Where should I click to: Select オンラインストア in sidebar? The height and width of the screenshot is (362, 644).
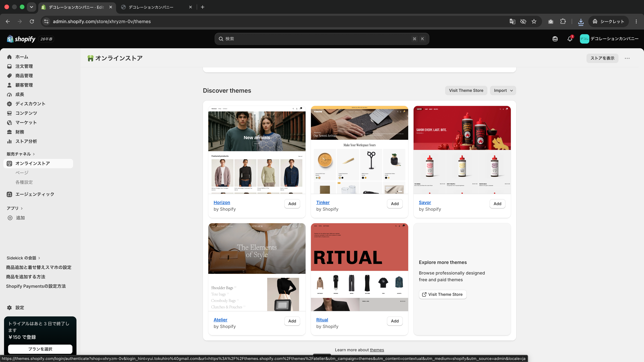[x=38, y=164]
